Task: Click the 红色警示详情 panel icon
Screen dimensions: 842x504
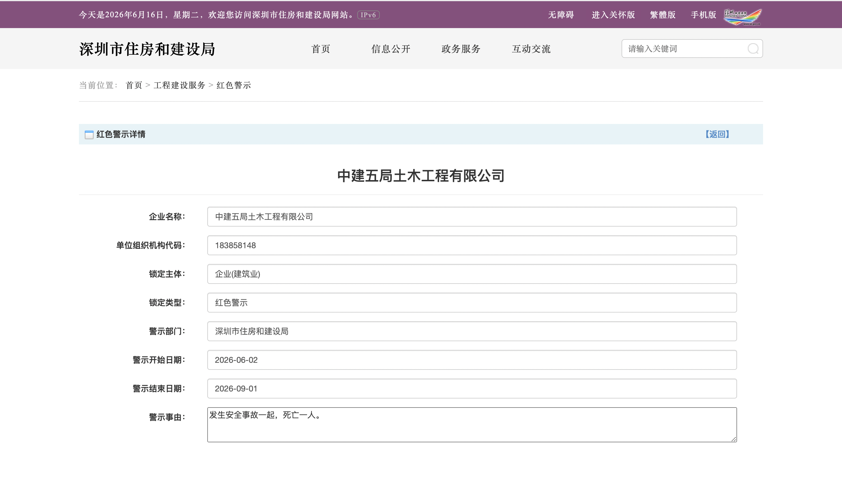Action: tap(89, 134)
